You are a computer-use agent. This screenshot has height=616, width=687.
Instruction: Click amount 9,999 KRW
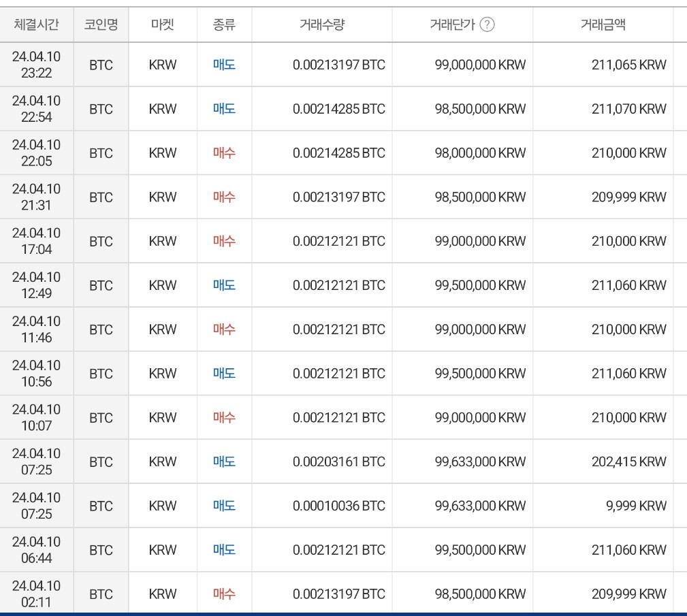click(x=636, y=506)
